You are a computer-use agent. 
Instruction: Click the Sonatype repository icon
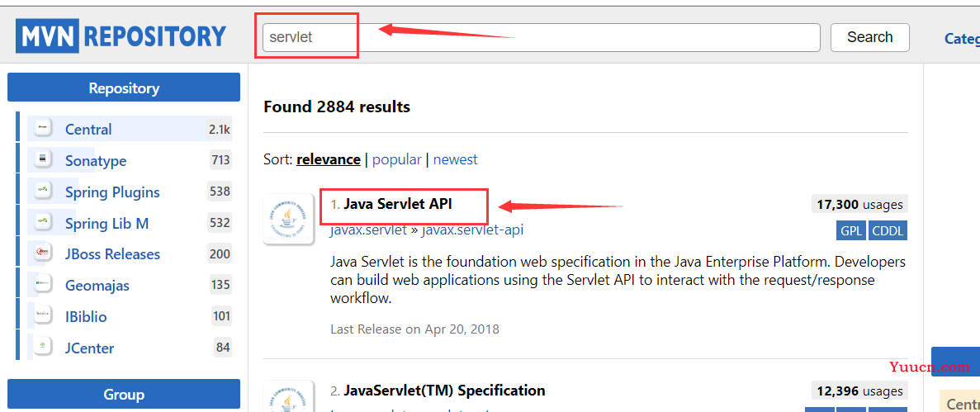pyautogui.click(x=42, y=160)
